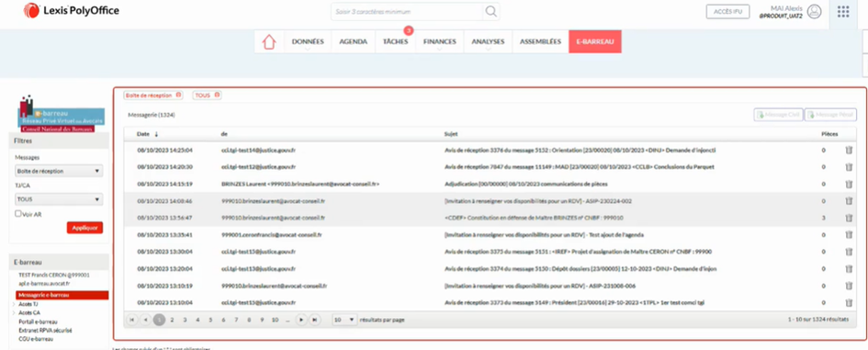Click the e-barreau logo image
868x350 pixels.
click(x=62, y=114)
